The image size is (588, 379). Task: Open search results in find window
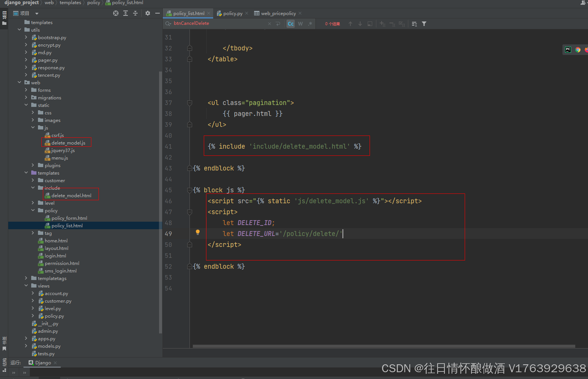[x=414, y=24]
